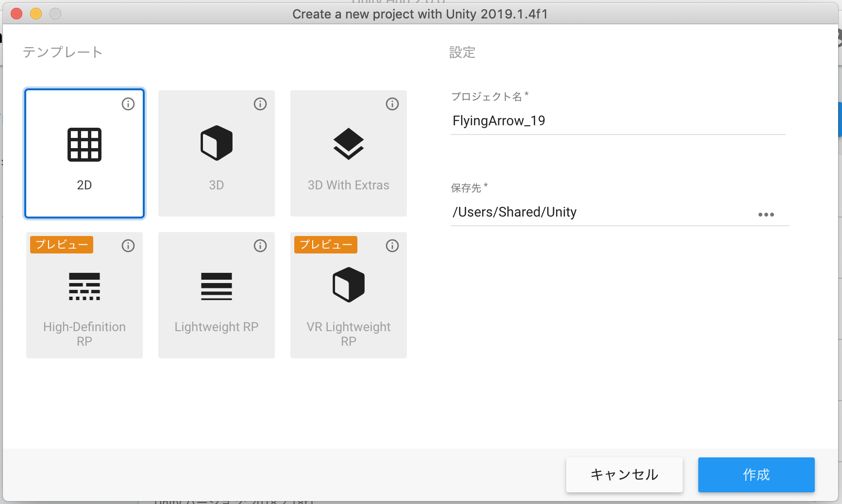Click the 設定 section heading
Viewport: 842px width, 504px height.
coord(462,52)
